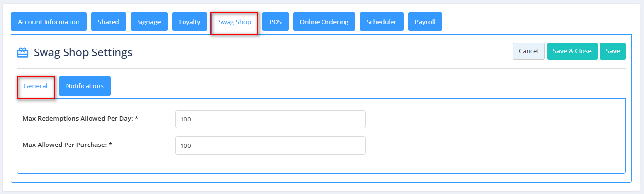Go to the Loyalty tab
This screenshot has height=194, width=644.
point(189,22)
